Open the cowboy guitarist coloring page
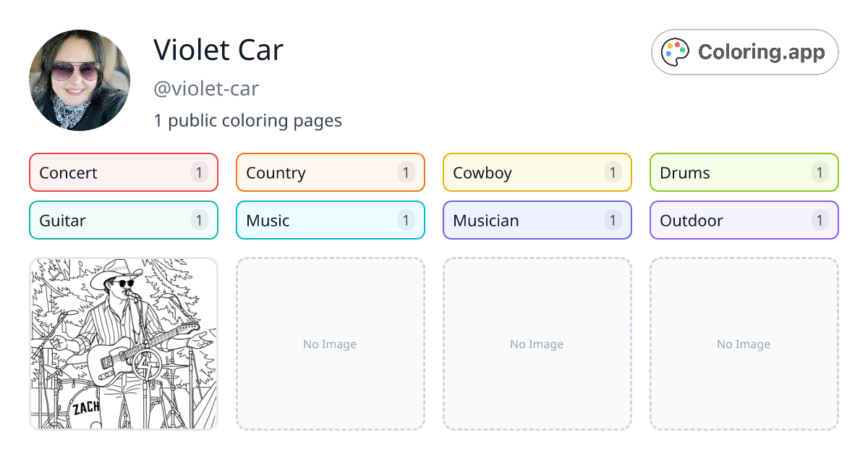 pos(124,344)
